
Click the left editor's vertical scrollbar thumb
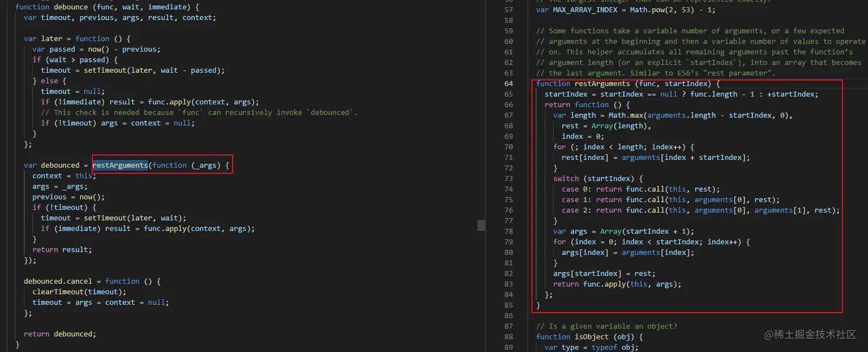coord(481,225)
